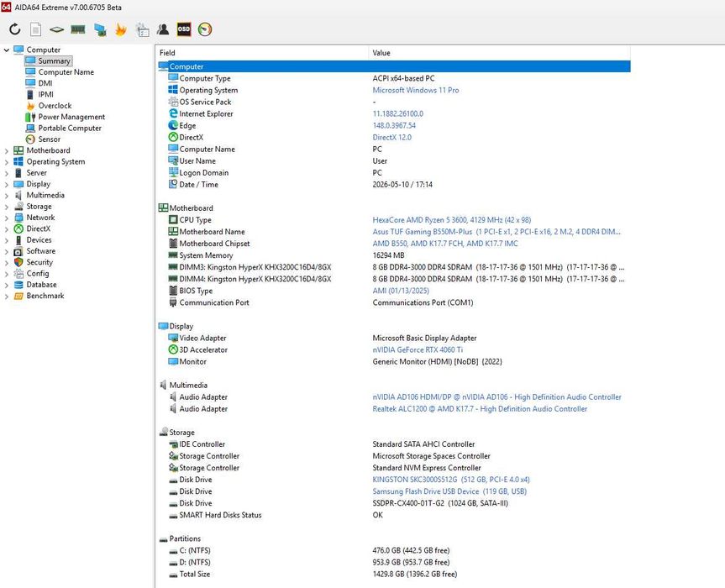Screen dimensions: 725x588
Task: Click the Internet Explorer icon in list
Action: pos(173,113)
